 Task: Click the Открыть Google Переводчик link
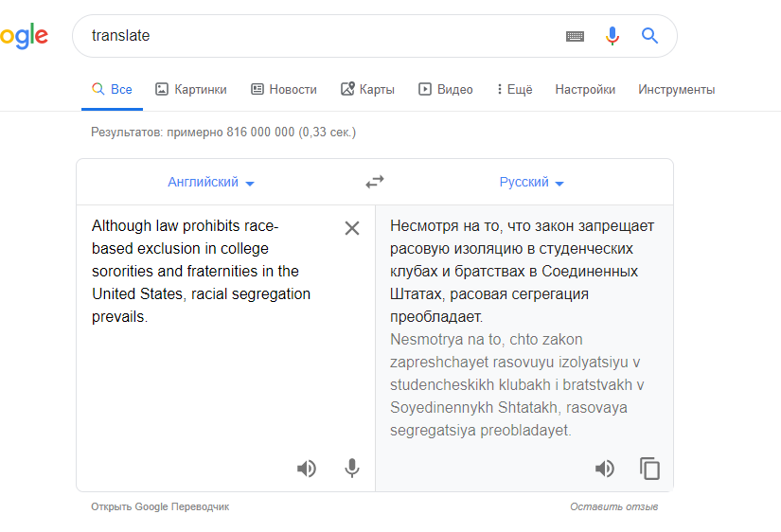pos(160,506)
